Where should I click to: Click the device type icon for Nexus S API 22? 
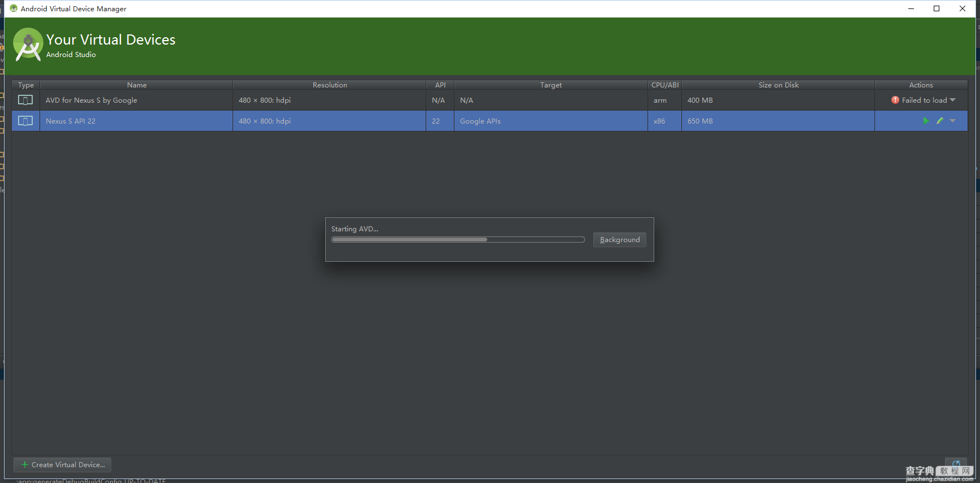coord(25,121)
